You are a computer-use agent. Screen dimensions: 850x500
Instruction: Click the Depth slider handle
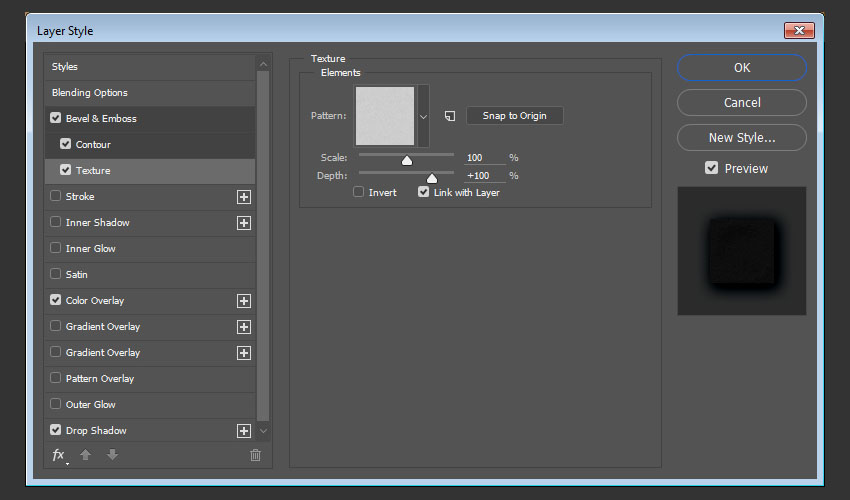[432, 178]
